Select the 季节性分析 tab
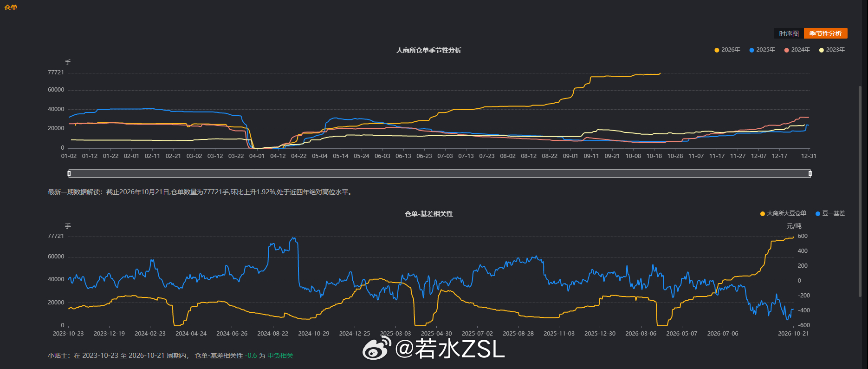Image resolution: width=868 pixels, height=369 pixels. tap(826, 33)
